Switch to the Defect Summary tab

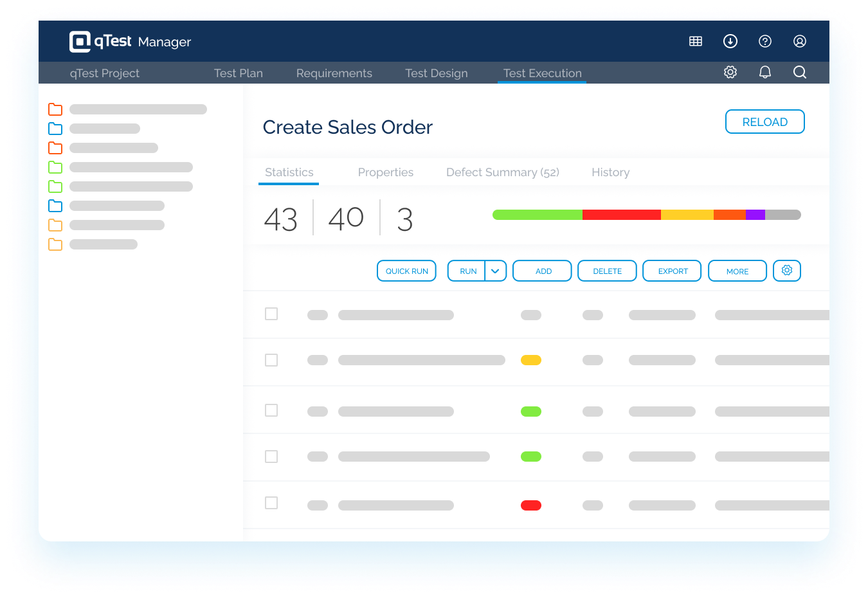502,172
